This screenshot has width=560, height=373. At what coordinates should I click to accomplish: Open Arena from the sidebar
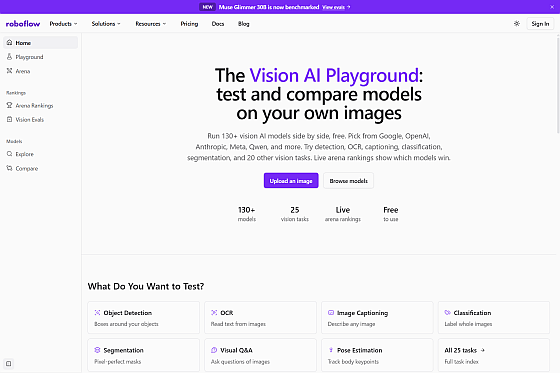tap(40, 71)
